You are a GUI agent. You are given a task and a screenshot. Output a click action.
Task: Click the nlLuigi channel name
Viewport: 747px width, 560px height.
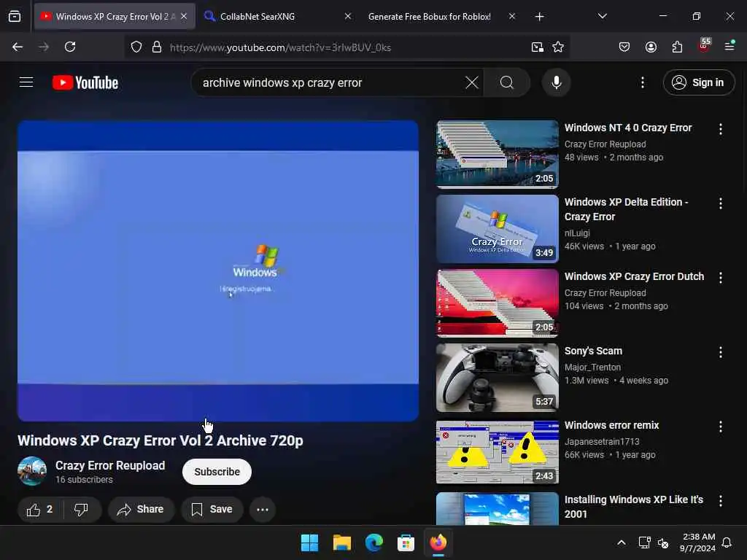(x=578, y=233)
